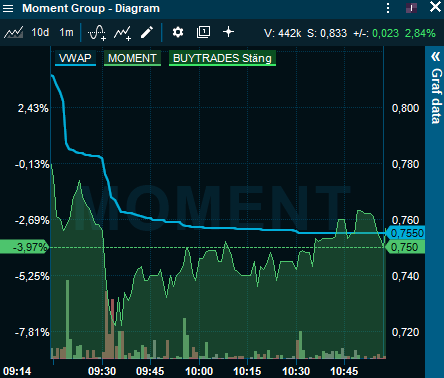Click the blue 0,7550 VWAP price tag

(x=405, y=233)
